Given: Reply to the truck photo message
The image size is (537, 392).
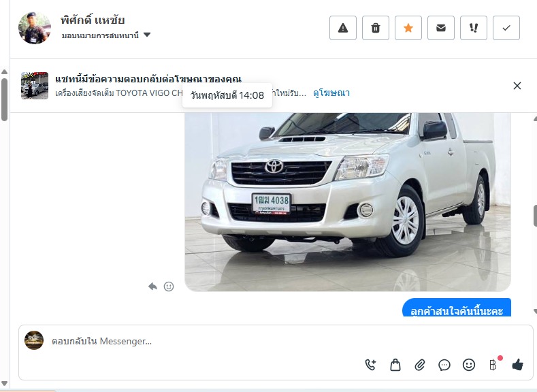Looking at the screenshot, I should pyautogui.click(x=152, y=287).
